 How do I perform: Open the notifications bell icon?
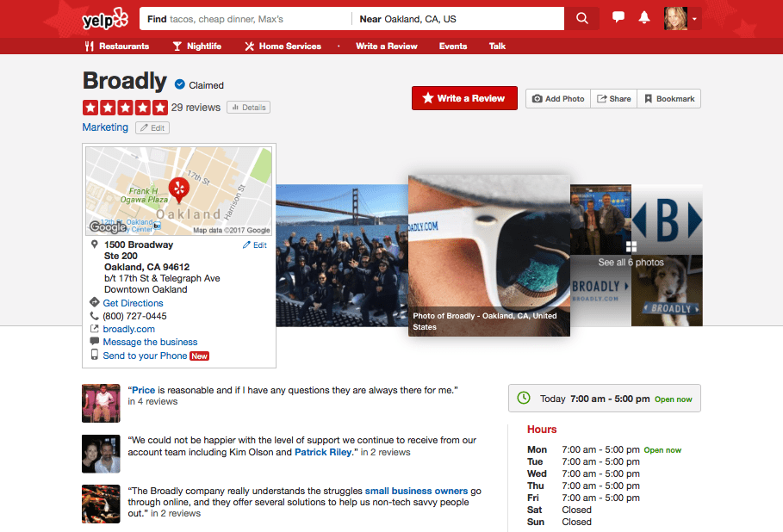point(643,18)
